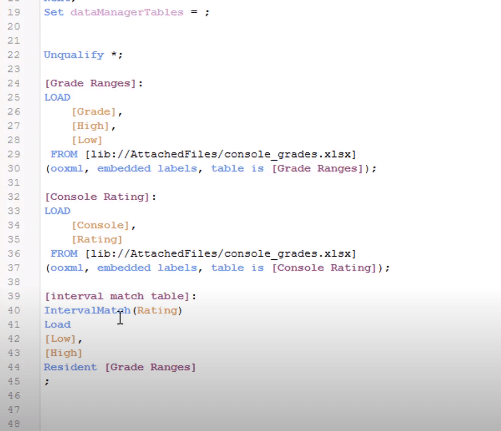This screenshot has width=501, height=431.
Task: Click the Load keyword on line 41
Action: coord(57,325)
